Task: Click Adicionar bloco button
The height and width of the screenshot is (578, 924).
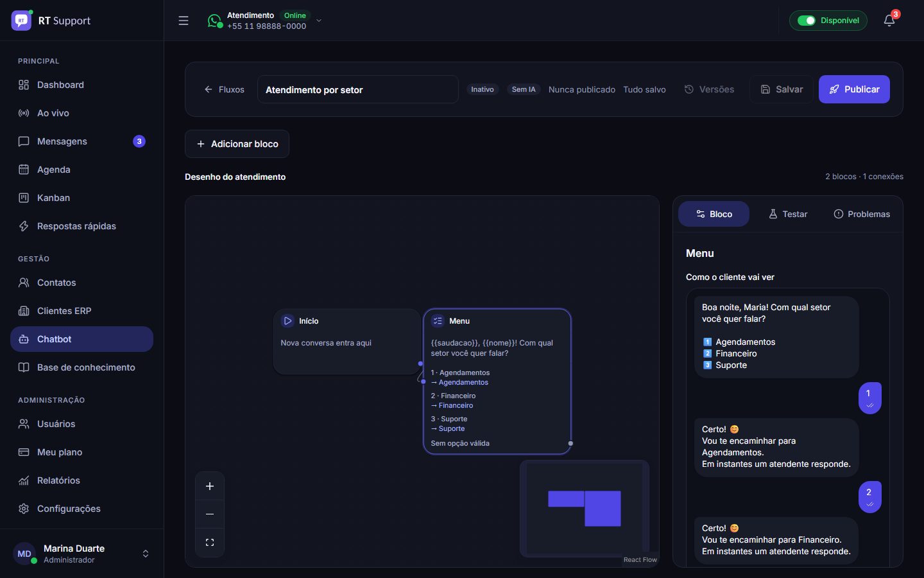Action: pos(237,144)
